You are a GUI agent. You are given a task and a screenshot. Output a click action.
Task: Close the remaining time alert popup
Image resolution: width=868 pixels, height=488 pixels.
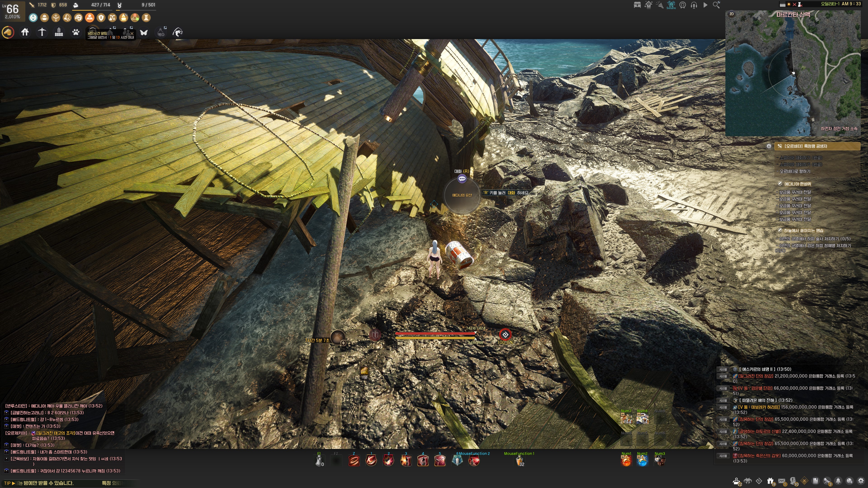[x=132, y=33]
